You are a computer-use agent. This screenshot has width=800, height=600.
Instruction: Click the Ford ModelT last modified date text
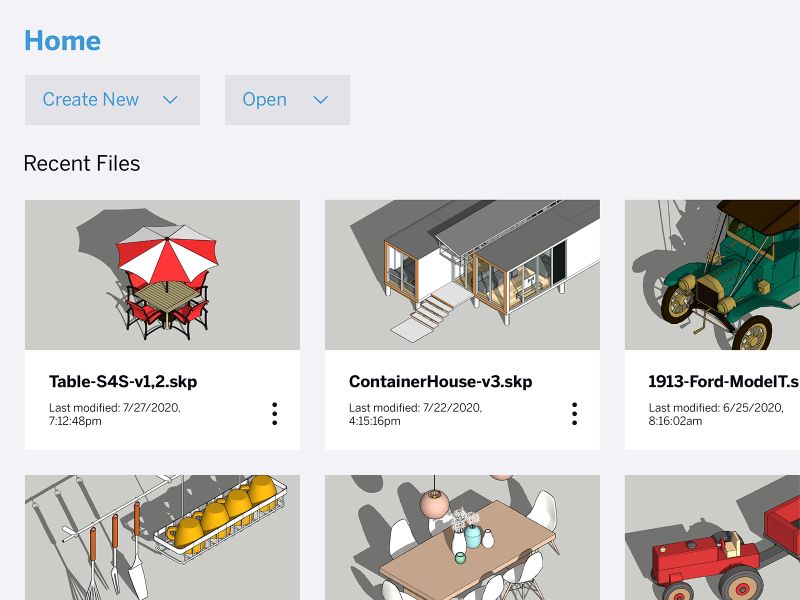[714, 414]
